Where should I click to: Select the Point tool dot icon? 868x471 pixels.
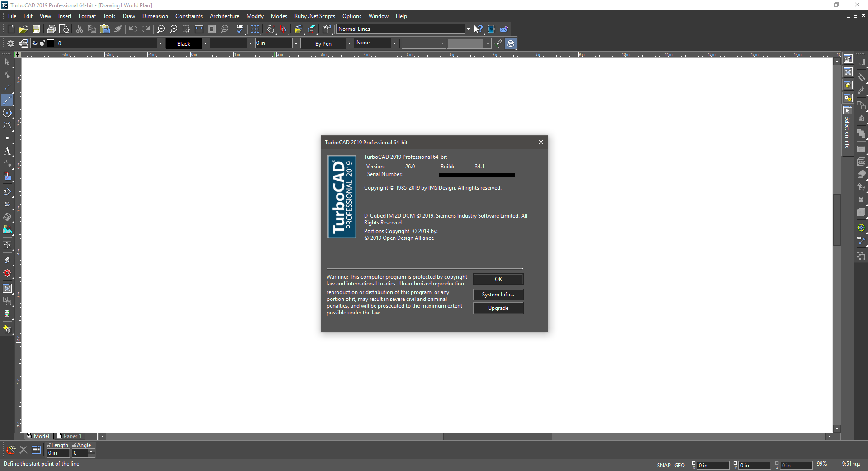click(7, 138)
